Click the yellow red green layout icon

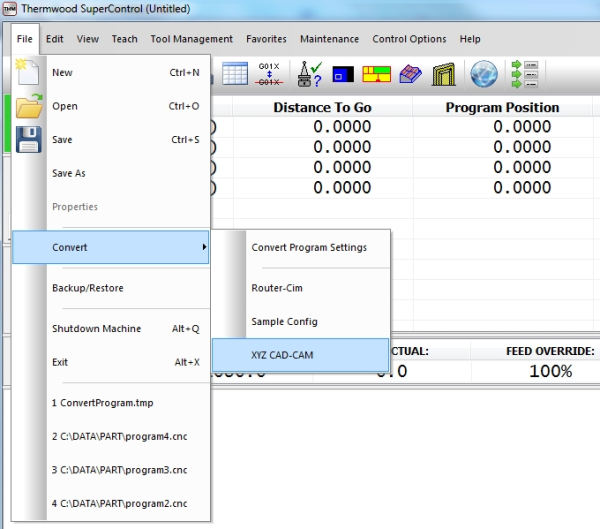(x=377, y=74)
